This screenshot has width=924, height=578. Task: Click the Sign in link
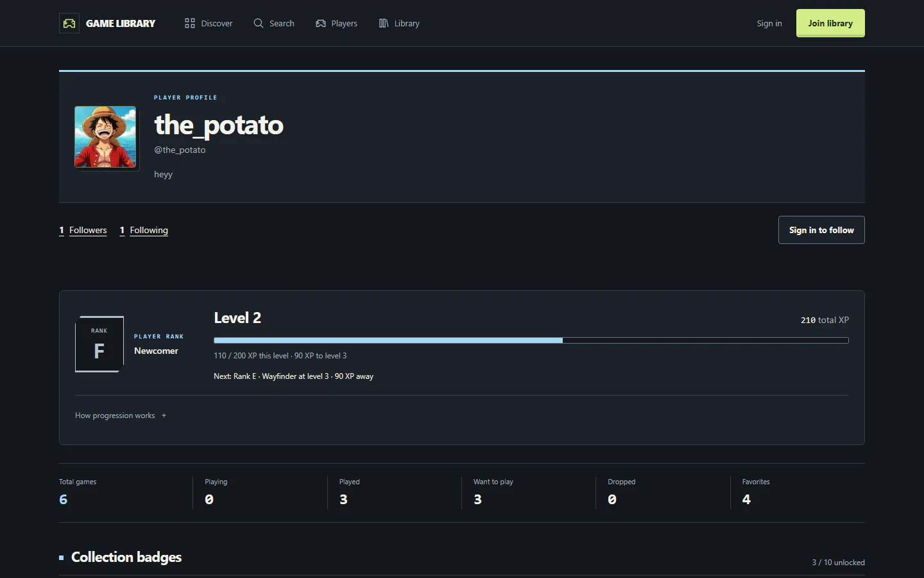[769, 23]
